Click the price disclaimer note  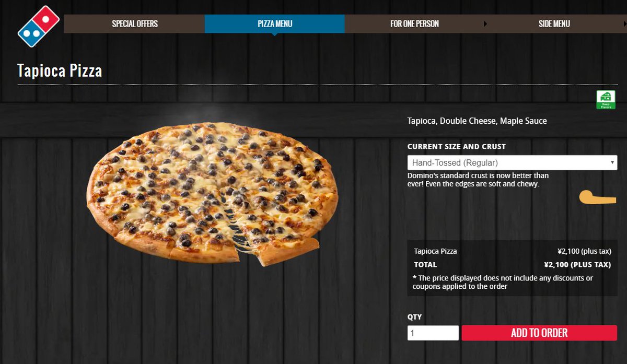click(x=503, y=282)
